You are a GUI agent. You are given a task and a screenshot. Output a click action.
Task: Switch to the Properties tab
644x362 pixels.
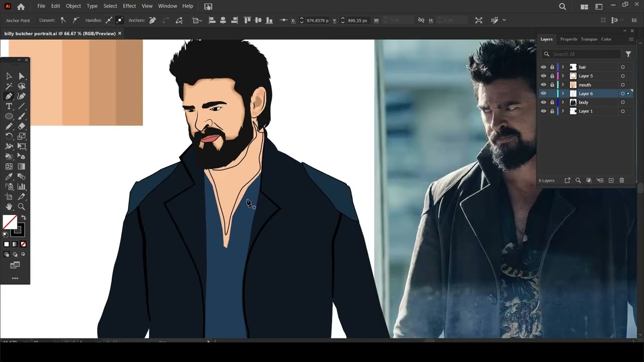[x=569, y=39]
